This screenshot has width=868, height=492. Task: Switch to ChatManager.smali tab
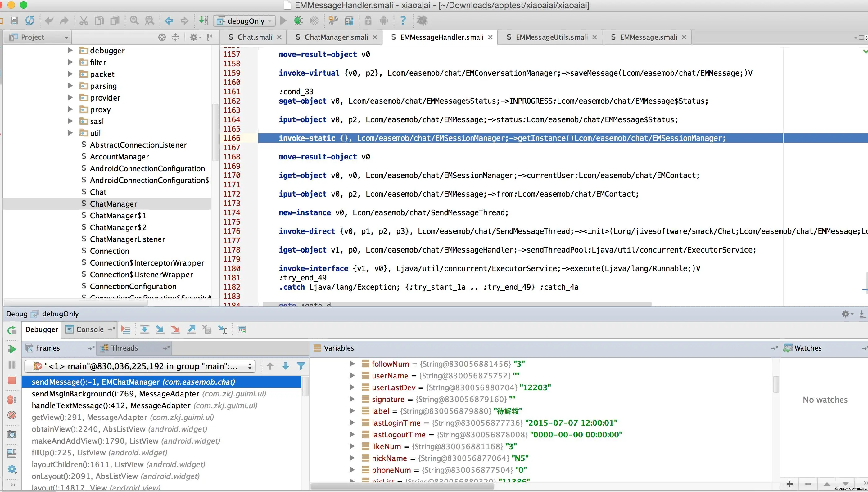(336, 37)
